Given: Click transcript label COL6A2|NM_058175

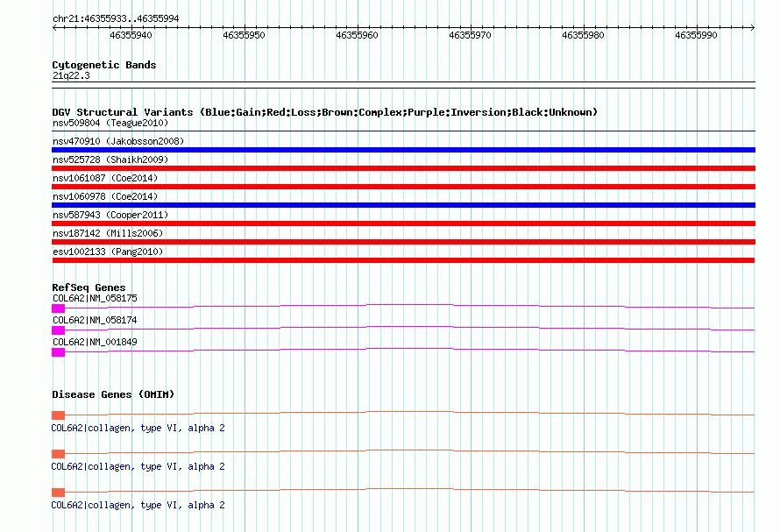Looking at the screenshot, I should point(95,298).
